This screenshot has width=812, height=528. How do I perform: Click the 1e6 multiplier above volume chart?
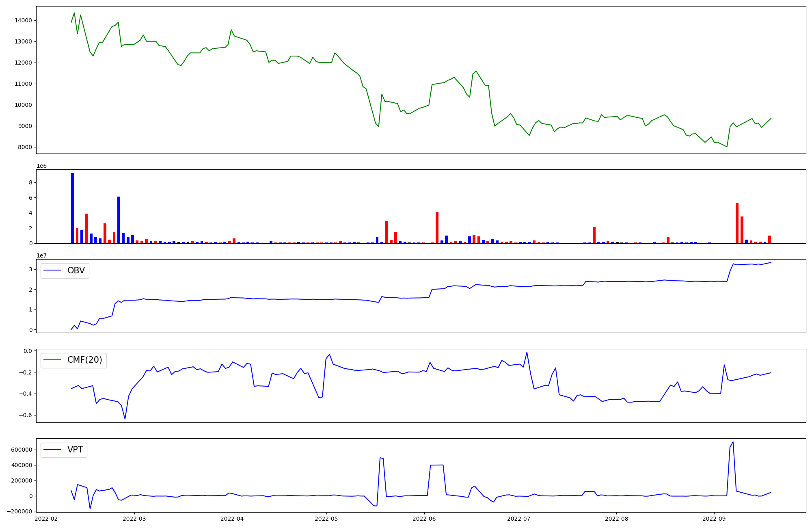[41, 166]
